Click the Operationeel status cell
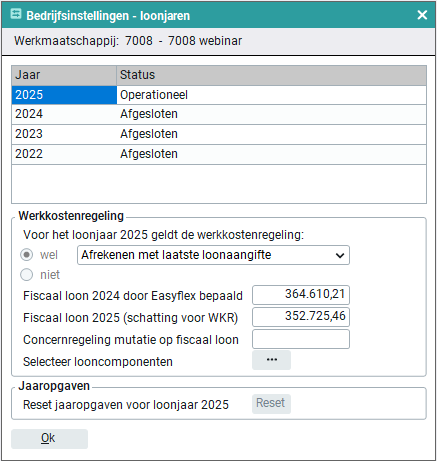 click(271, 95)
